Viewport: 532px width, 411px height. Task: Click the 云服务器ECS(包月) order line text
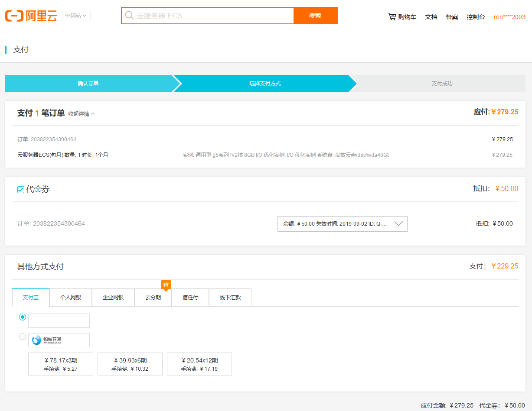[x=63, y=155]
